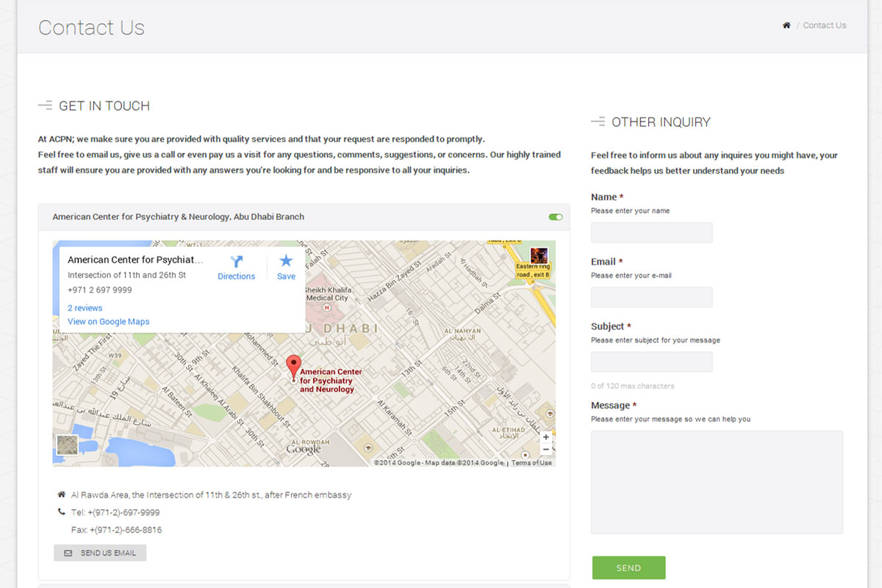
Task: Focus the Email input field
Action: [652, 297]
